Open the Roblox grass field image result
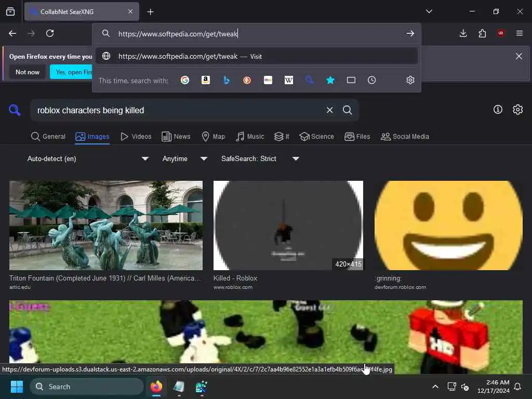This screenshot has width=532, height=399. pyautogui.click(x=265, y=337)
